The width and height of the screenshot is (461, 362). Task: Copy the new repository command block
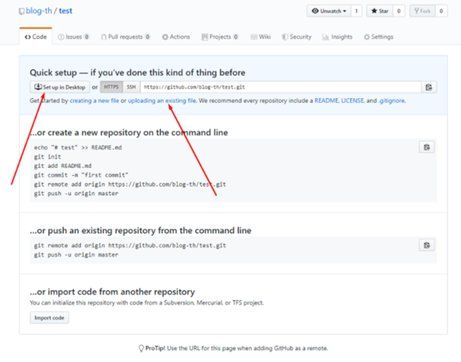coord(427,147)
